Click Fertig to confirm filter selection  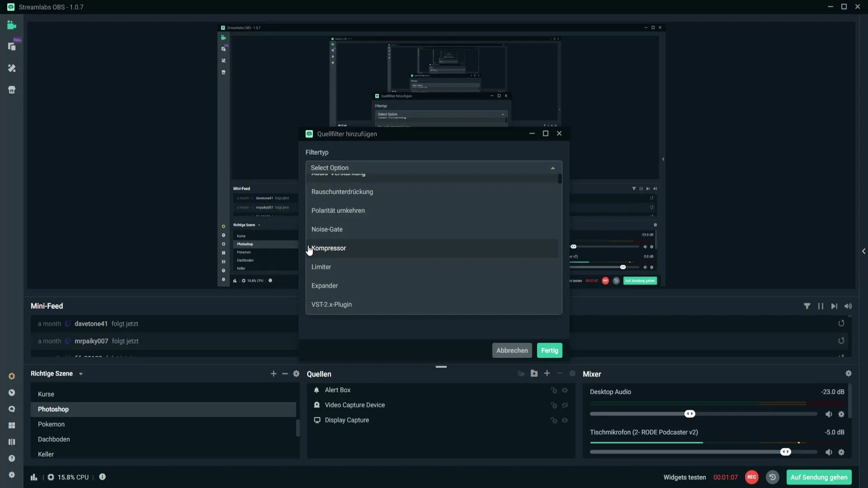tap(549, 350)
